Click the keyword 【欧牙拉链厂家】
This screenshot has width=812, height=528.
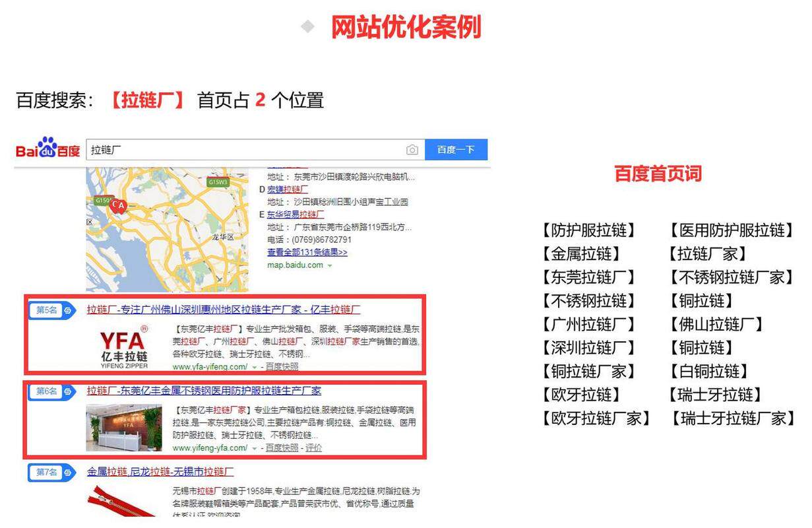point(596,418)
